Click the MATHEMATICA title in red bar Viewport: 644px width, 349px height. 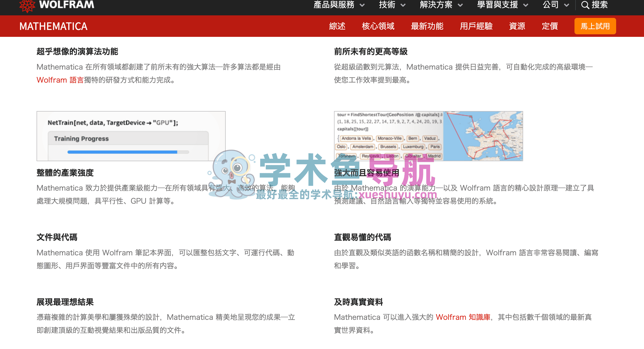53,26
